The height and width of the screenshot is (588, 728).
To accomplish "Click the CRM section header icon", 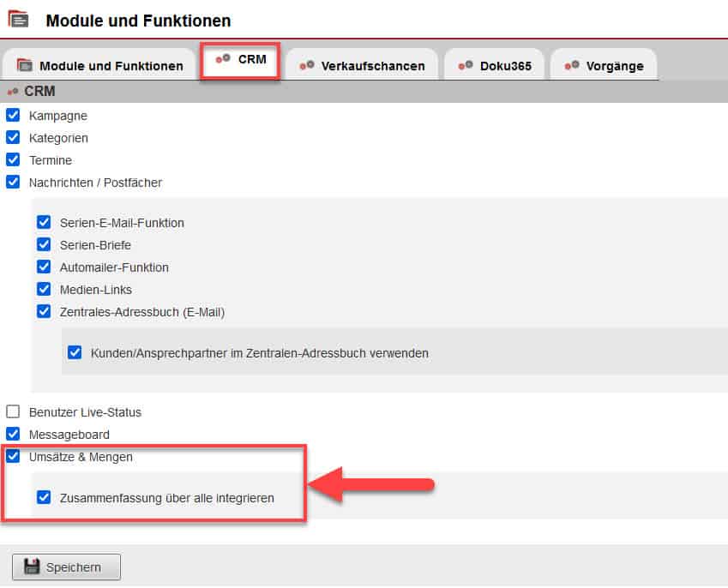I will click(13, 91).
